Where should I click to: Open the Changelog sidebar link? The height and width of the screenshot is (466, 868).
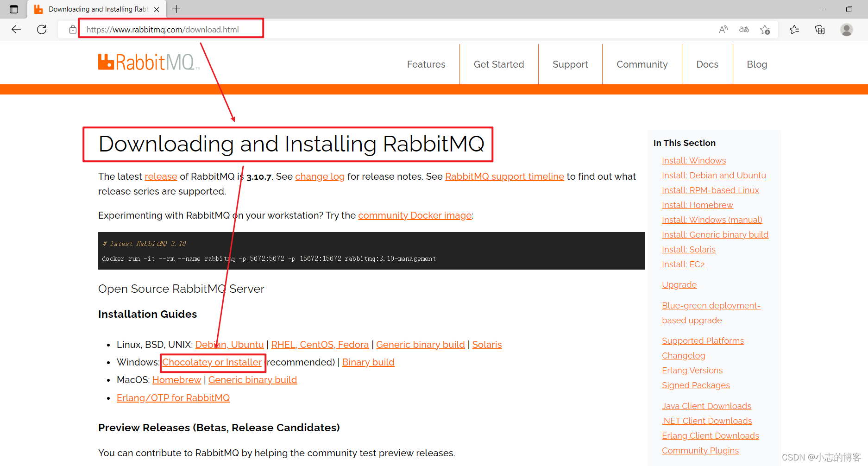coord(683,356)
